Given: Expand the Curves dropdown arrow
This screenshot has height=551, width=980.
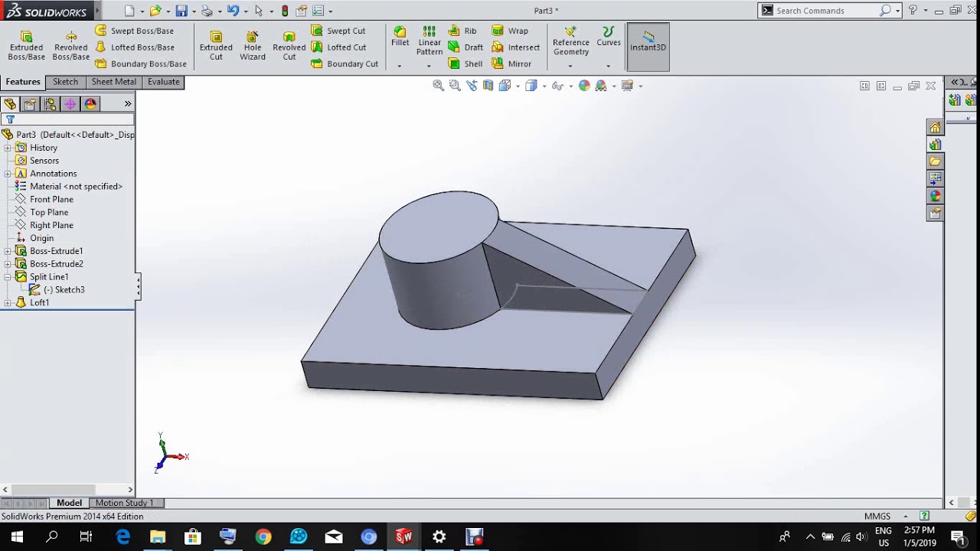Looking at the screenshot, I should pos(609,66).
